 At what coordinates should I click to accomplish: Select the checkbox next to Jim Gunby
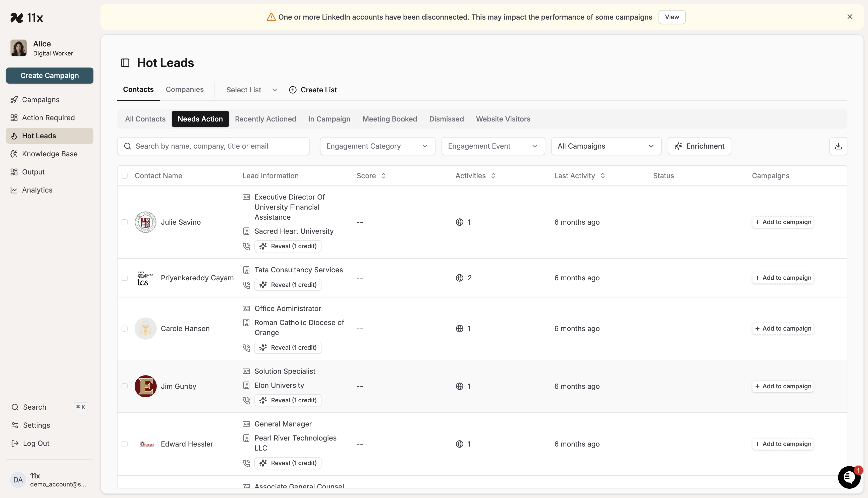[x=125, y=386]
